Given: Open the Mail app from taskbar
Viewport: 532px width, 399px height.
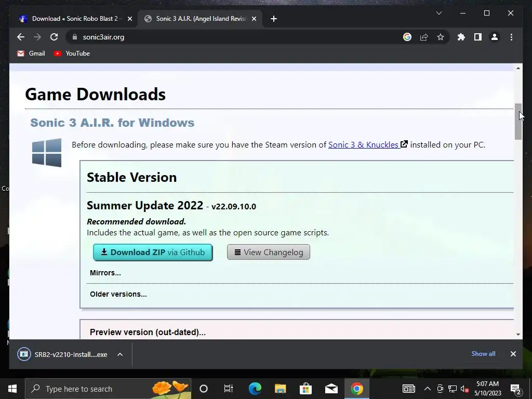Looking at the screenshot, I should (x=331, y=389).
